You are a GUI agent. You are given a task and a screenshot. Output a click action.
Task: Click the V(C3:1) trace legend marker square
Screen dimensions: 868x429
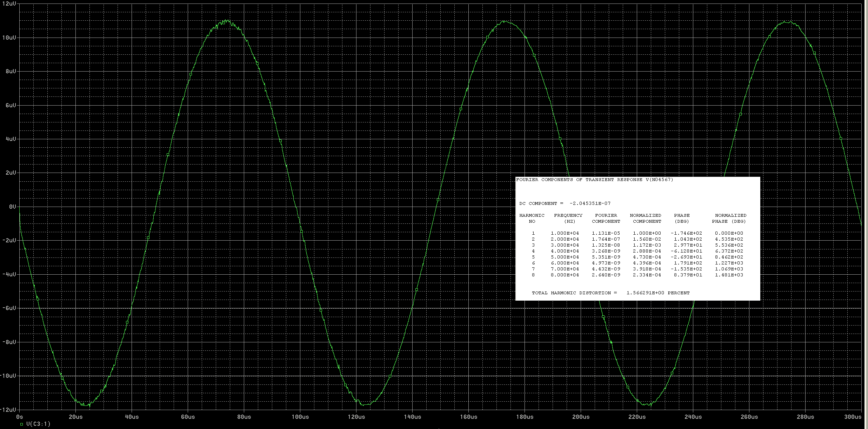[x=22, y=424]
